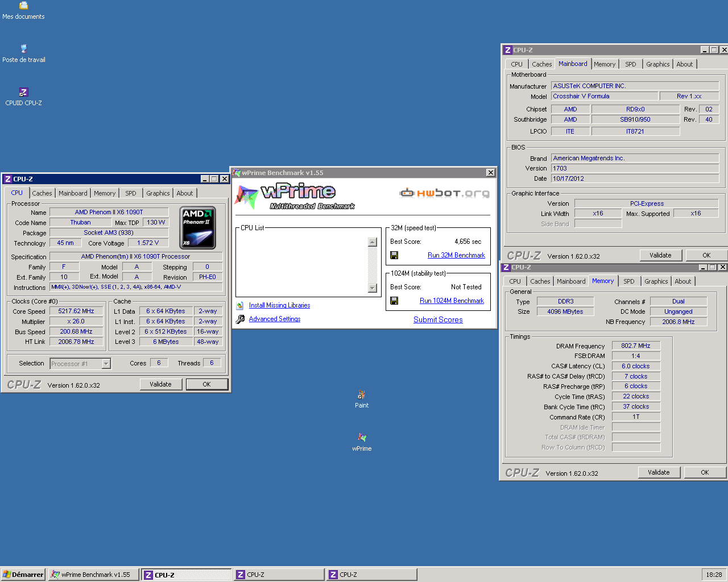Screen dimensions: 728x582
Task: Switch to wPrime Benchmark taskbar button
Action: pos(93,575)
